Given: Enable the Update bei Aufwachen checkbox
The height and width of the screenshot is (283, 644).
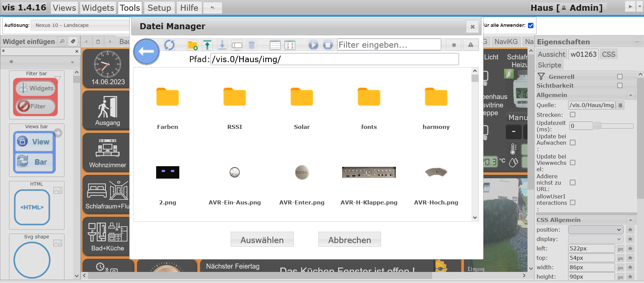Looking at the screenshot, I should coord(573,143).
